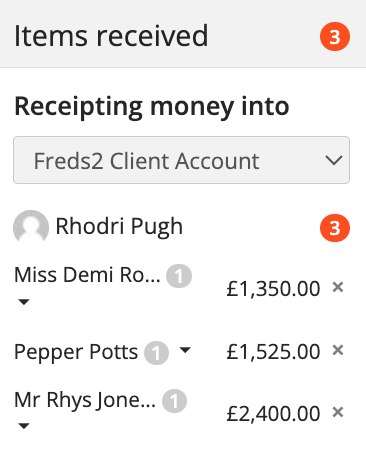Expand the arrow beside Pepper Potts

pos(185,350)
